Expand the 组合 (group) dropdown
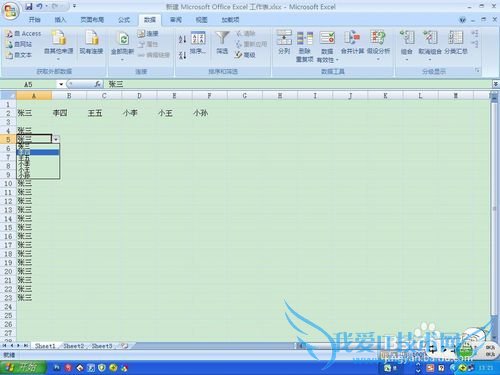The image size is (500, 375). (407, 60)
